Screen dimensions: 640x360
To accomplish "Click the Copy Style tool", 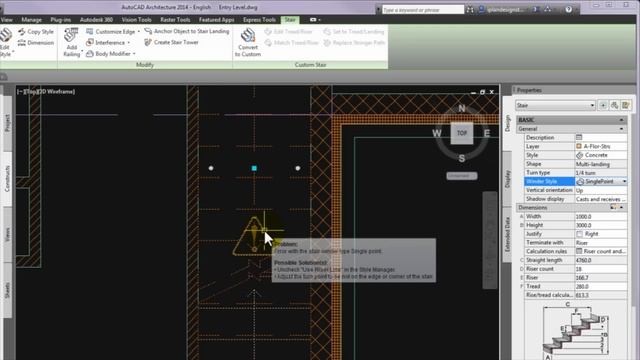I will click(x=36, y=31).
